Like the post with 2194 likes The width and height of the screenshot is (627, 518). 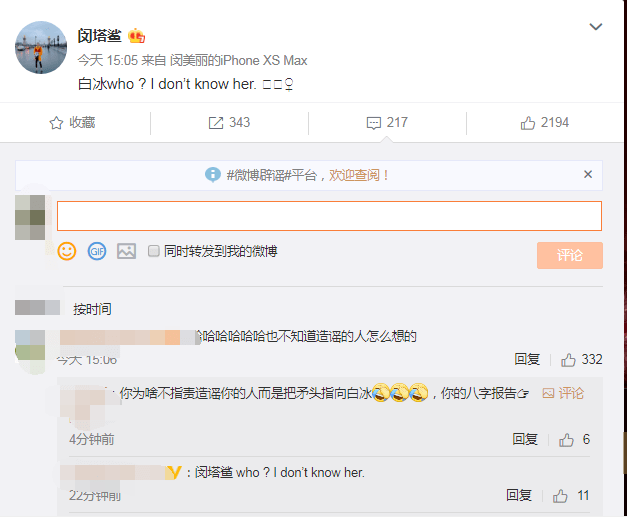tap(545, 122)
